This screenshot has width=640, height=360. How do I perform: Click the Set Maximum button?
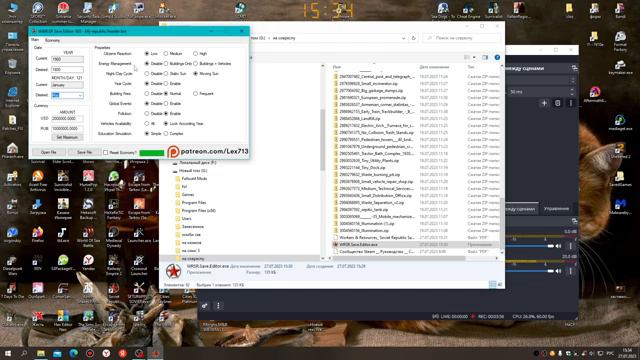[x=67, y=137]
